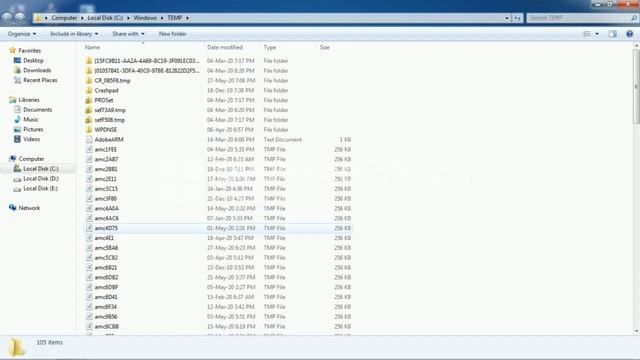Screen dimensions: 640x360
Task: Click the Forward navigation arrow
Action: coord(20,18)
